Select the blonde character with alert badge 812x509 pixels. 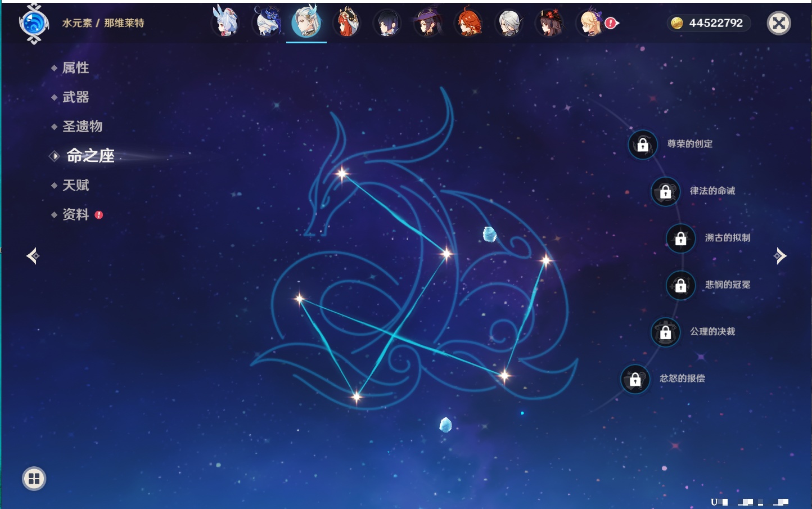point(591,23)
